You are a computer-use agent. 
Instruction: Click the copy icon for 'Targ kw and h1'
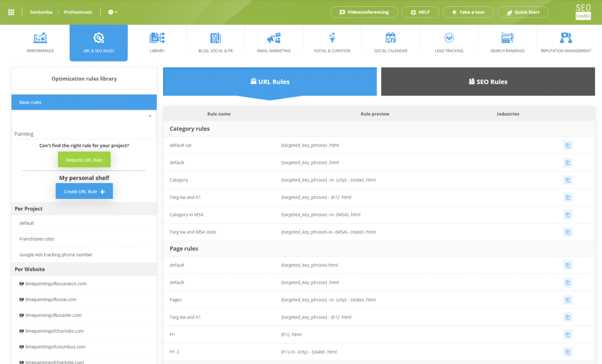click(x=568, y=197)
